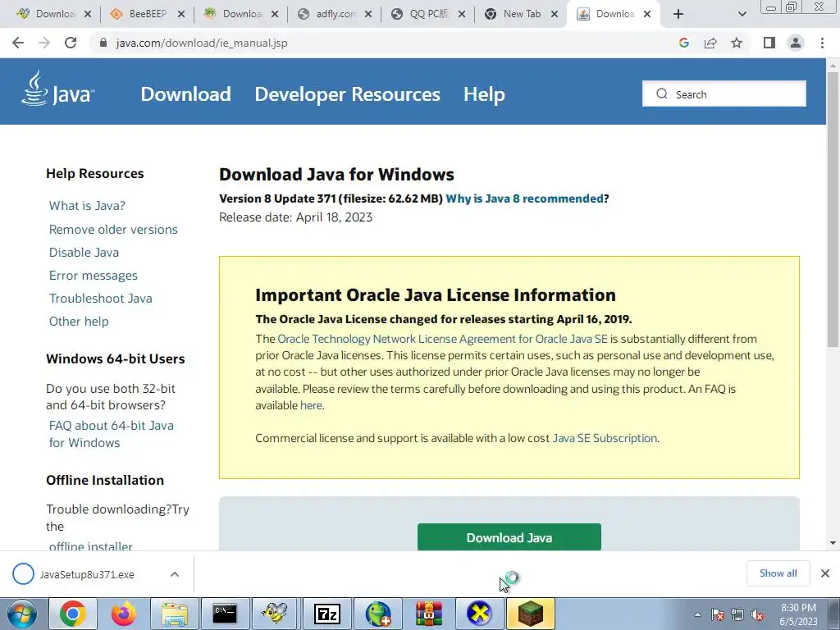Open the Error messages link
The height and width of the screenshot is (630, 840).
pos(94,276)
